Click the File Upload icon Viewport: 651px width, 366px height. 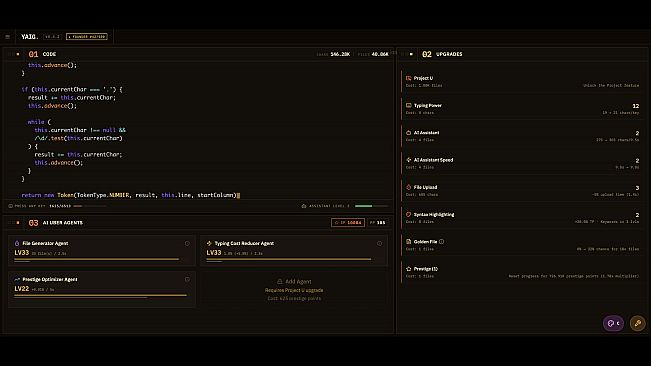coord(409,187)
